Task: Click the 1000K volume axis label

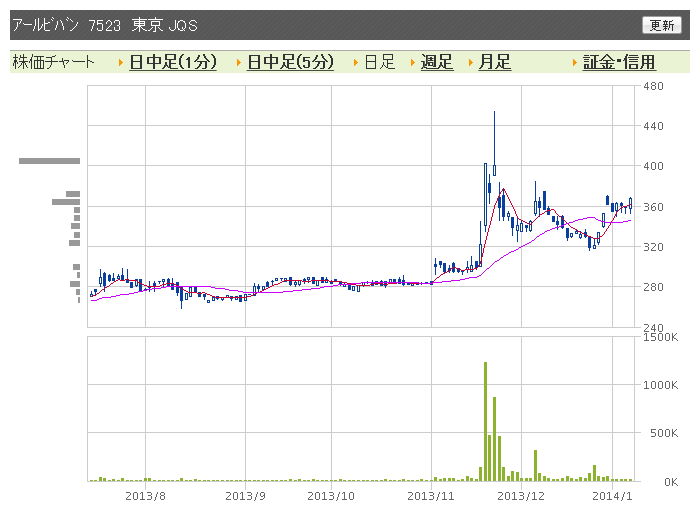Action: coord(660,385)
